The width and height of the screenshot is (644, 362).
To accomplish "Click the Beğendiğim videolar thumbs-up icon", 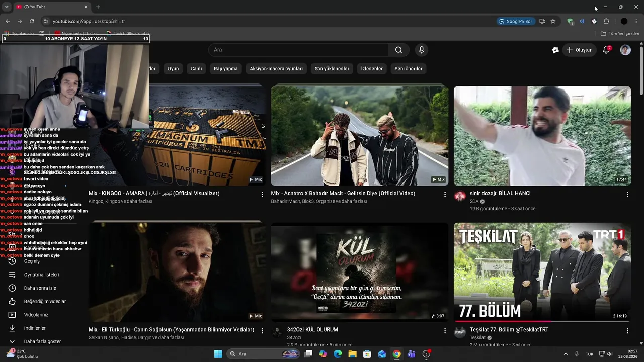I will point(12,301).
